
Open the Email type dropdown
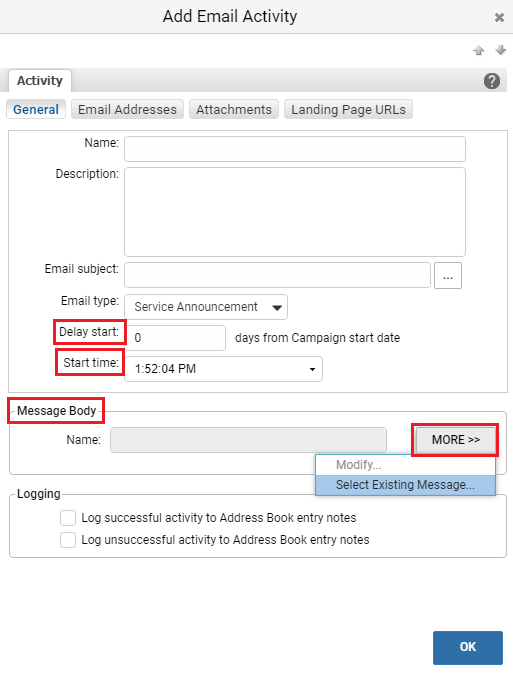(x=206, y=307)
